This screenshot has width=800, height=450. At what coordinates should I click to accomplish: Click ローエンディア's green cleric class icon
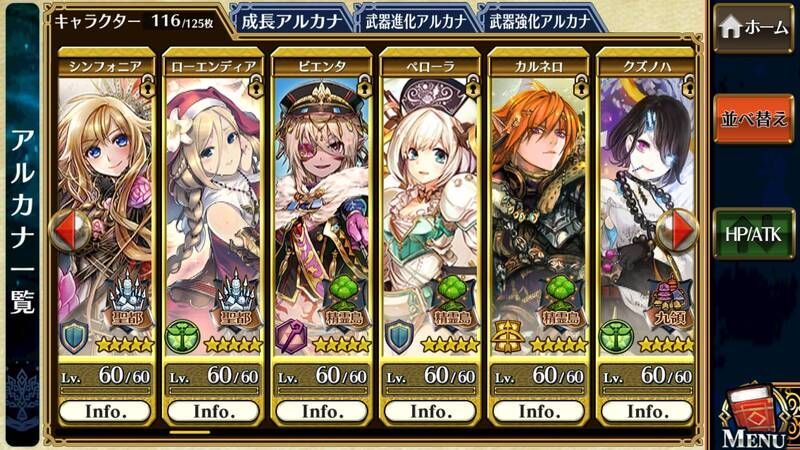pos(182,337)
